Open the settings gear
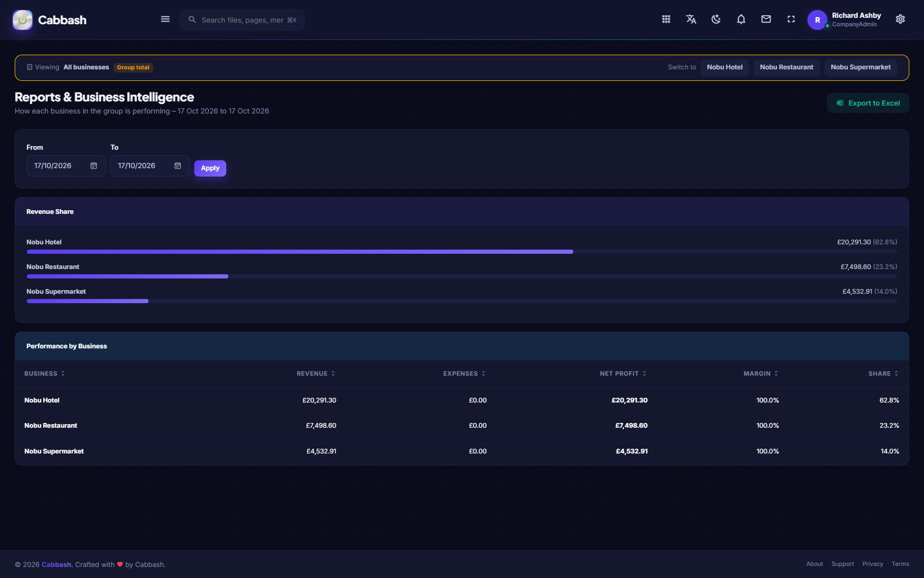 click(x=900, y=19)
